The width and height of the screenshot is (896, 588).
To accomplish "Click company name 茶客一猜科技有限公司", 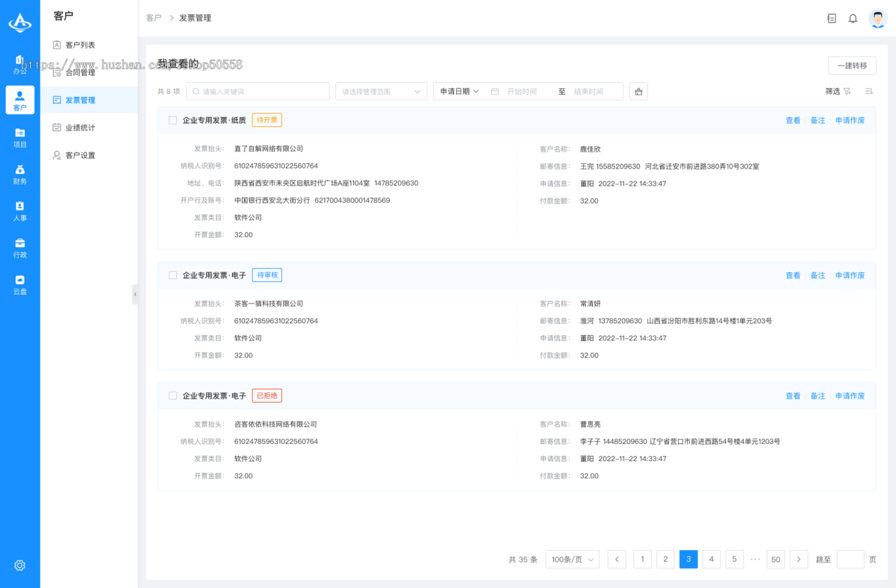I will (x=269, y=304).
